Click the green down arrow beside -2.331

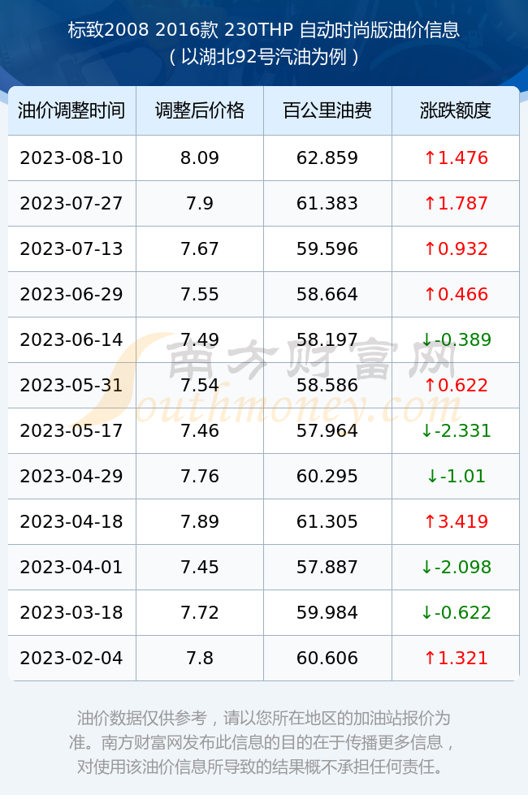(x=426, y=431)
